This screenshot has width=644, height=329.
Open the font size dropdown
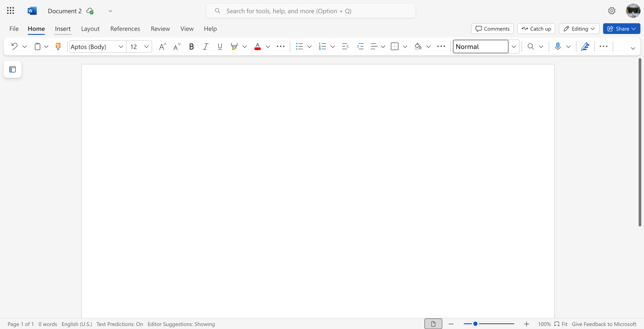point(146,47)
